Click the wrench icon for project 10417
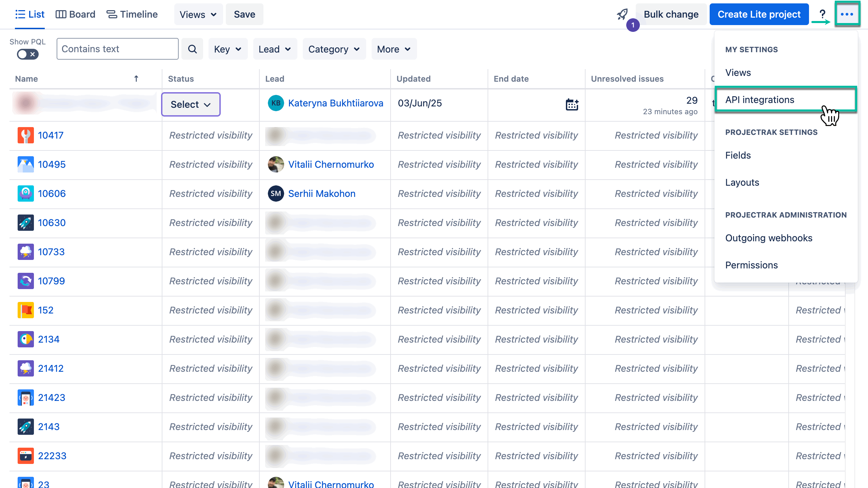The height and width of the screenshot is (488, 868). [x=25, y=135]
